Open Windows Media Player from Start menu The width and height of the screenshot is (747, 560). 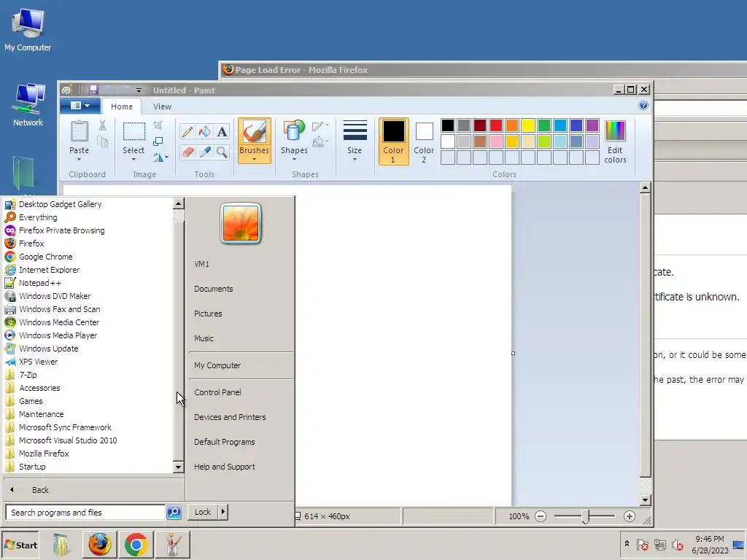click(58, 335)
